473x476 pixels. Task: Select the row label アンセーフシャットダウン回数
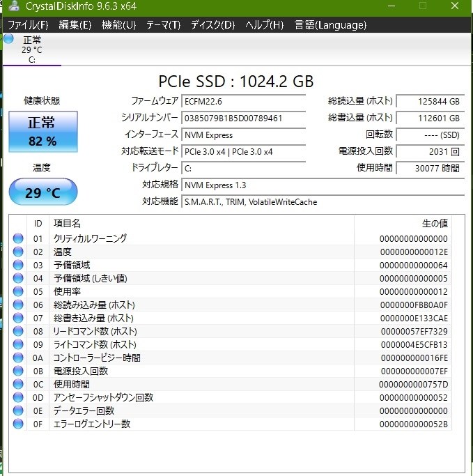pos(103,398)
